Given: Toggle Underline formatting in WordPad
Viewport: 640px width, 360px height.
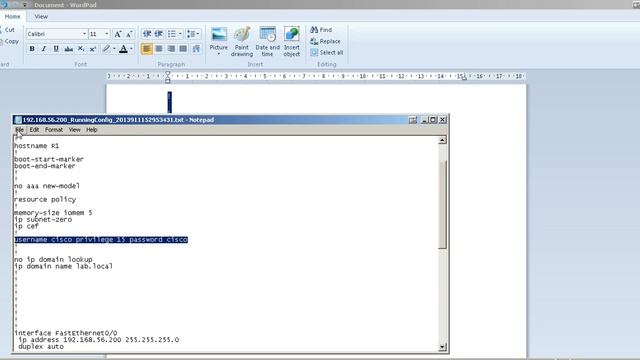Looking at the screenshot, I should point(56,49).
